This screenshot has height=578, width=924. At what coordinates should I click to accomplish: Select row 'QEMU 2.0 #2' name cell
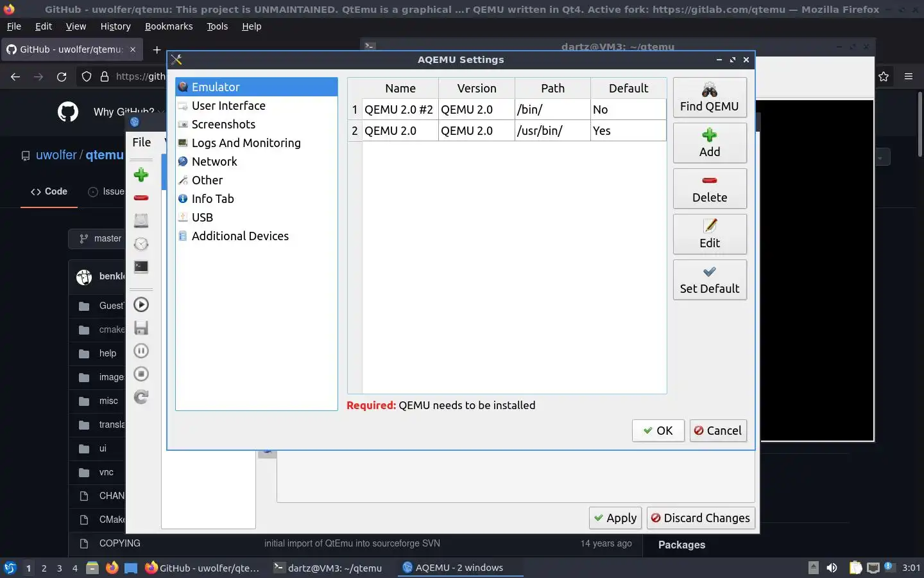(400, 110)
